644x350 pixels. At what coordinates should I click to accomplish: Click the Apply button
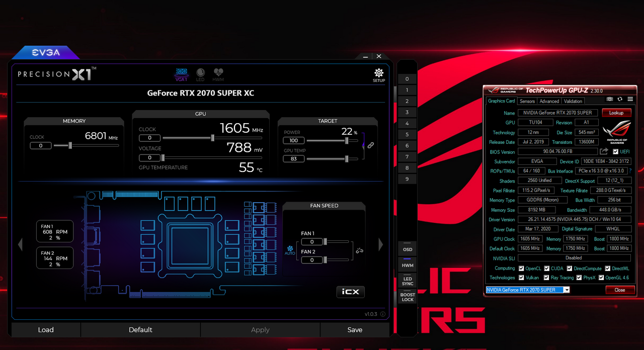pyautogui.click(x=260, y=330)
